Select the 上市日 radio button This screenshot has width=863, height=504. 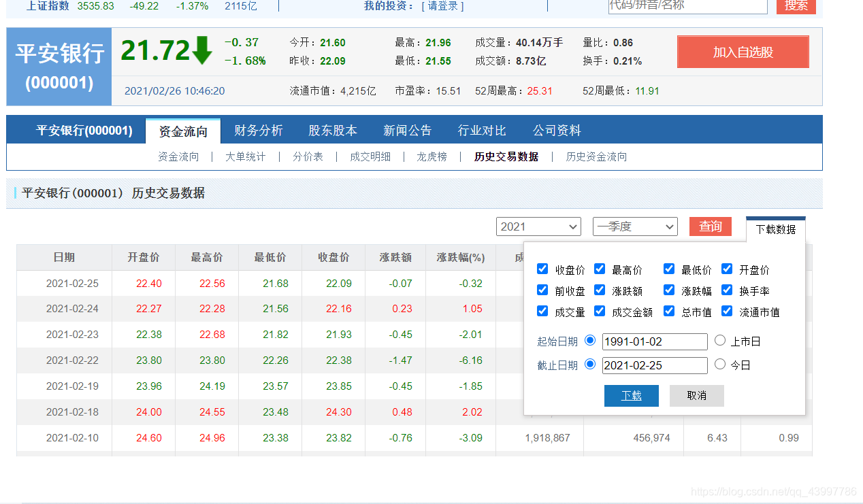coord(720,340)
